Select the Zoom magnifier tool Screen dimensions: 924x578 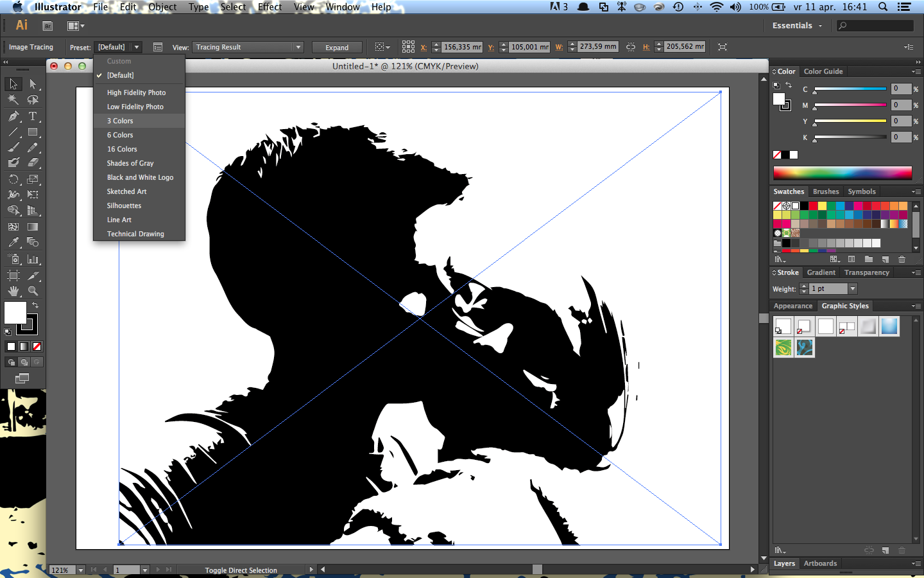pyautogui.click(x=33, y=291)
